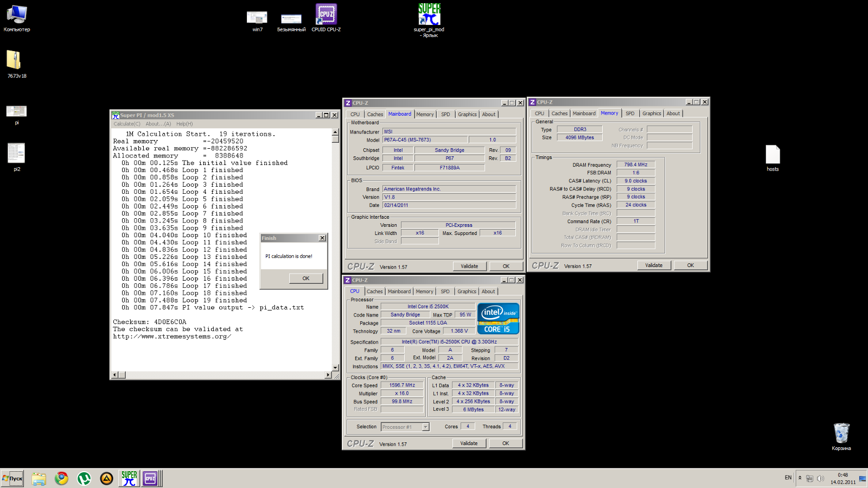Screen dimensions: 868x488
Task: Switch to CPU-Z taskbar button
Action: [150, 478]
